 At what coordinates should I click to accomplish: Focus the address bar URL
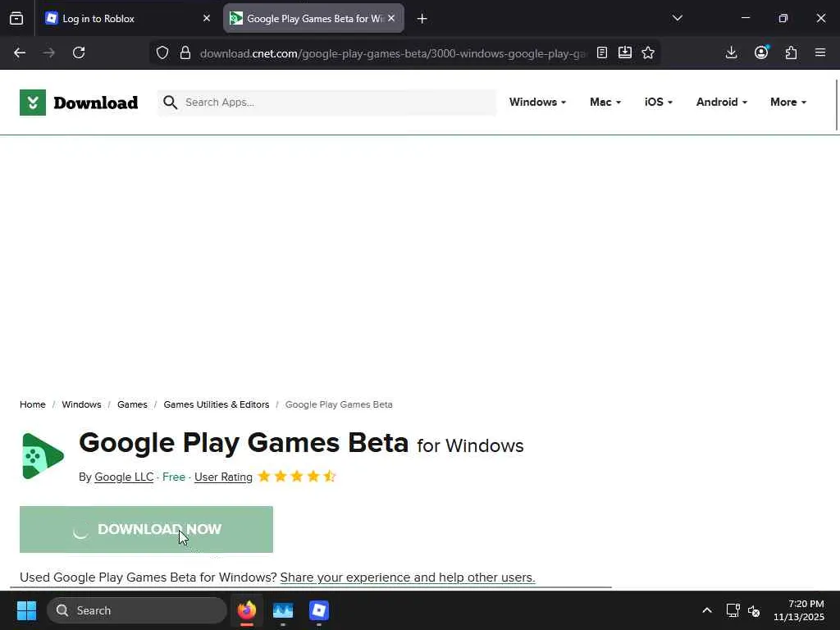393,53
